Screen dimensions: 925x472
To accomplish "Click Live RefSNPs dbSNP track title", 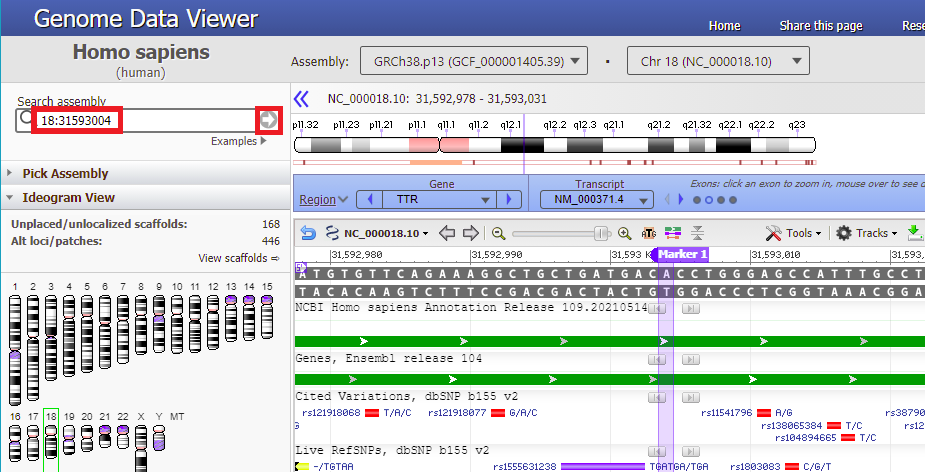I will (392, 450).
